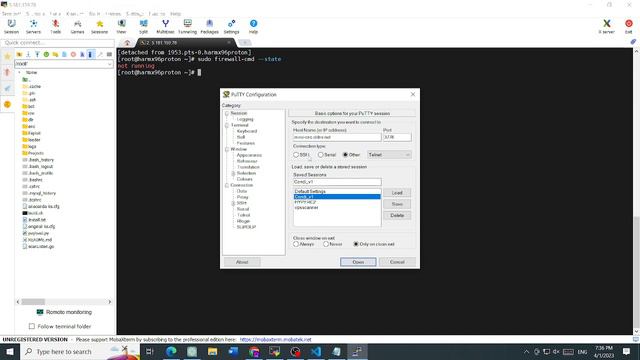Viewport: 640px width, 360px height.
Task: Click the Load button in PuTTY
Action: point(397,193)
